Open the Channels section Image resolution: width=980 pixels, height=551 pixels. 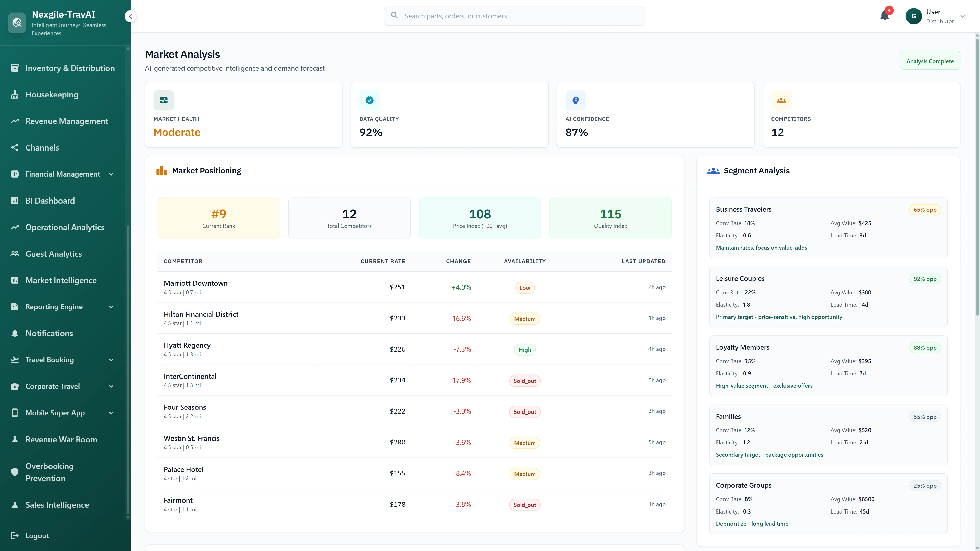[42, 147]
